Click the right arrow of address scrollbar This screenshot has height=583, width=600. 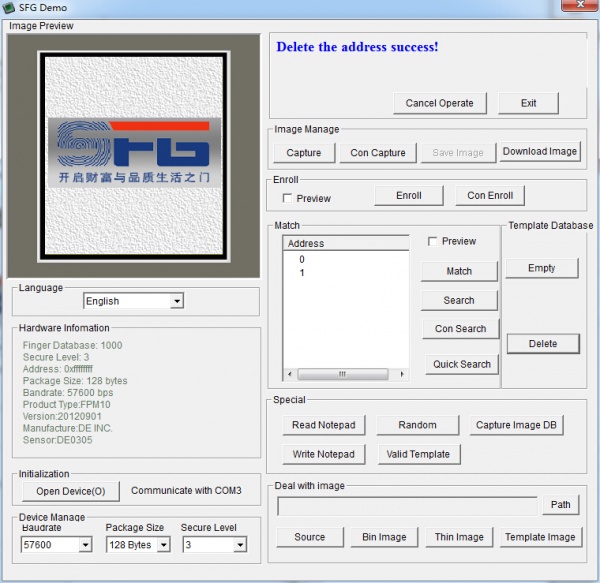pos(402,374)
